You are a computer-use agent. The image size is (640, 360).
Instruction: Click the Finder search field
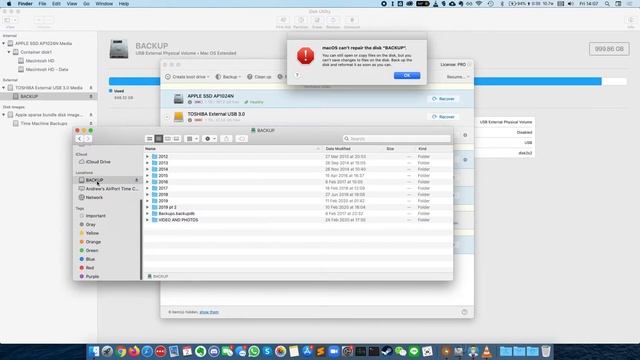point(397,139)
